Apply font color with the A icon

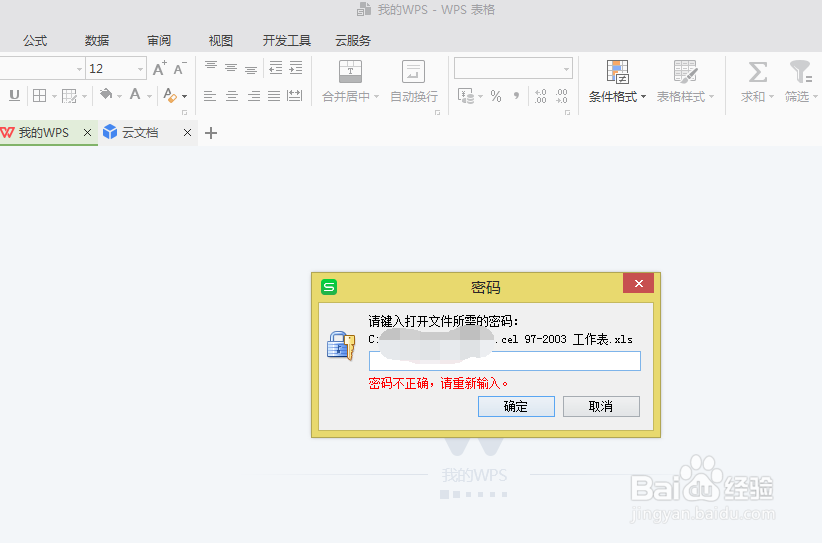pyautogui.click(x=135, y=94)
